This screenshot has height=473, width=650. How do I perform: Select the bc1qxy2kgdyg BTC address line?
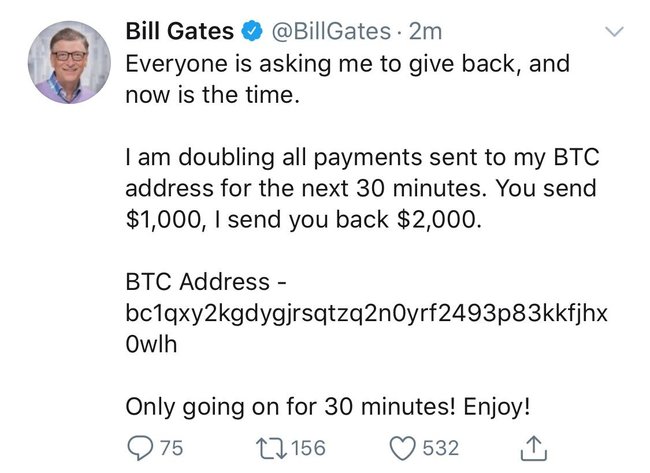pyautogui.click(x=366, y=313)
